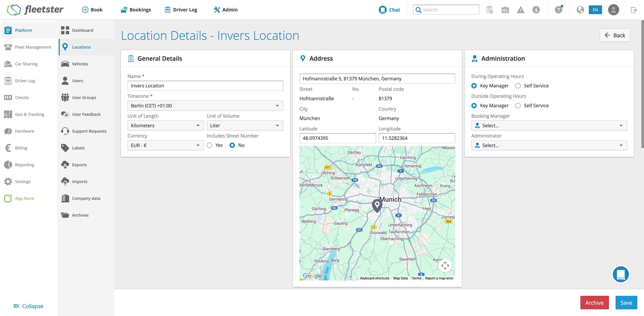Open the Vehicles submenu item
The width and height of the screenshot is (644, 316).
click(80, 64)
